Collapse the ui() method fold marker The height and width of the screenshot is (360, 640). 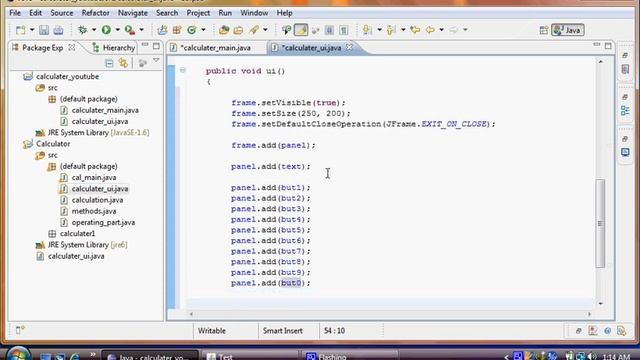[x=183, y=71]
